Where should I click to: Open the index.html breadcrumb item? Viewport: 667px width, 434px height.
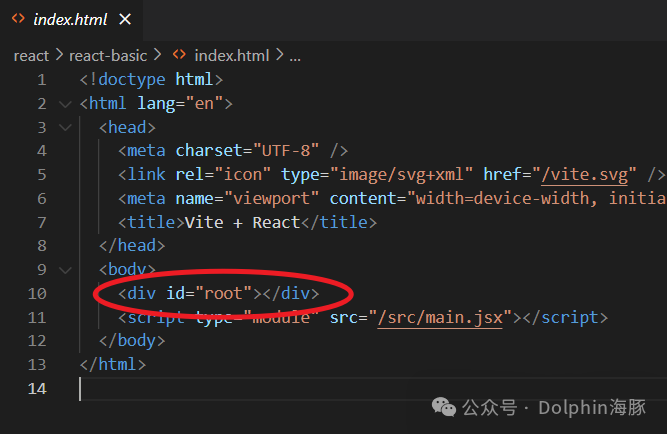pyautogui.click(x=232, y=56)
